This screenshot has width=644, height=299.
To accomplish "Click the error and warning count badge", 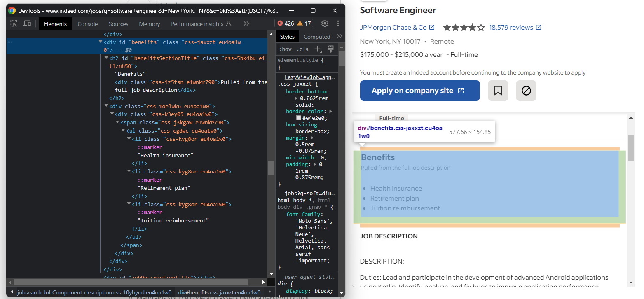I will click(294, 23).
